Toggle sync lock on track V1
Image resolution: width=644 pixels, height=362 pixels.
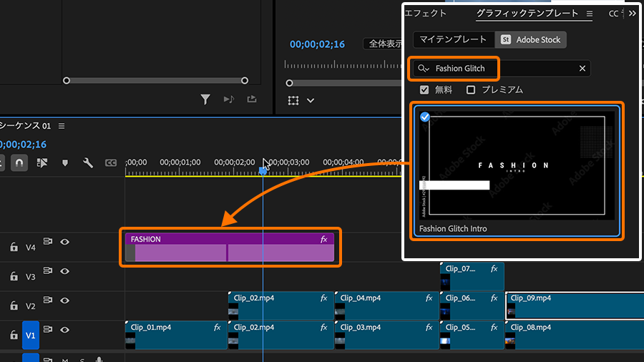pyautogui.click(x=48, y=329)
